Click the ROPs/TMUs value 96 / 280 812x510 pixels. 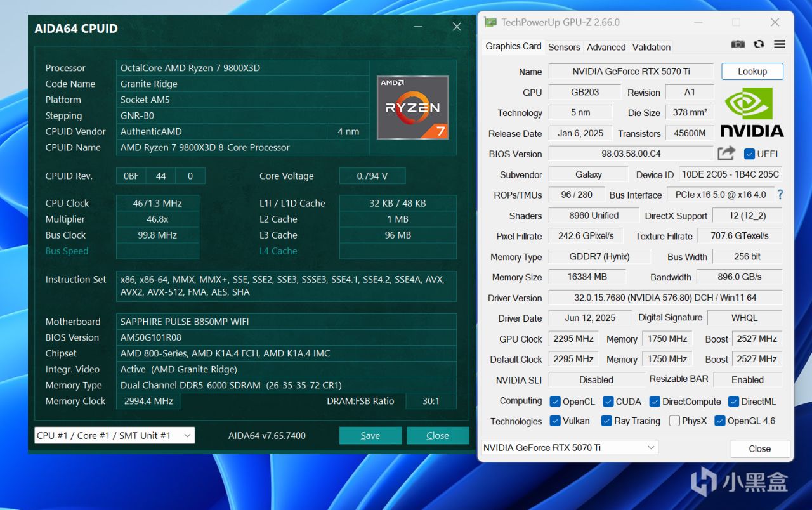click(x=577, y=195)
